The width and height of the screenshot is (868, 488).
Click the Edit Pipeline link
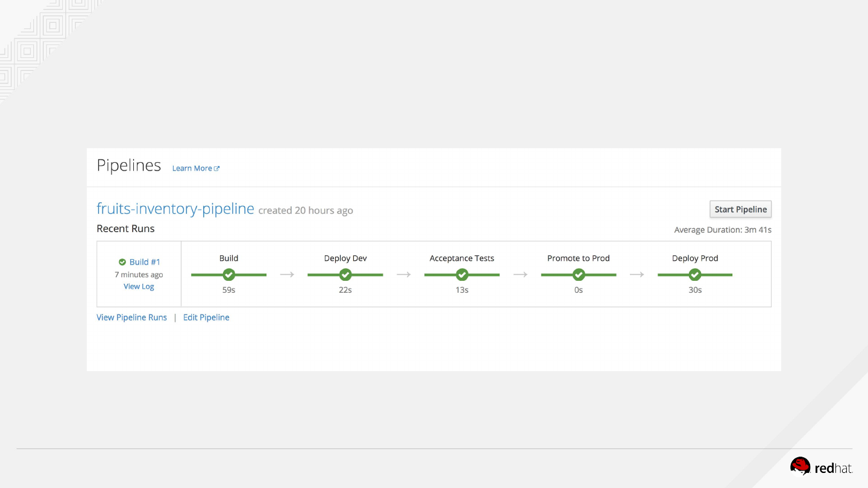tap(206, 318)
